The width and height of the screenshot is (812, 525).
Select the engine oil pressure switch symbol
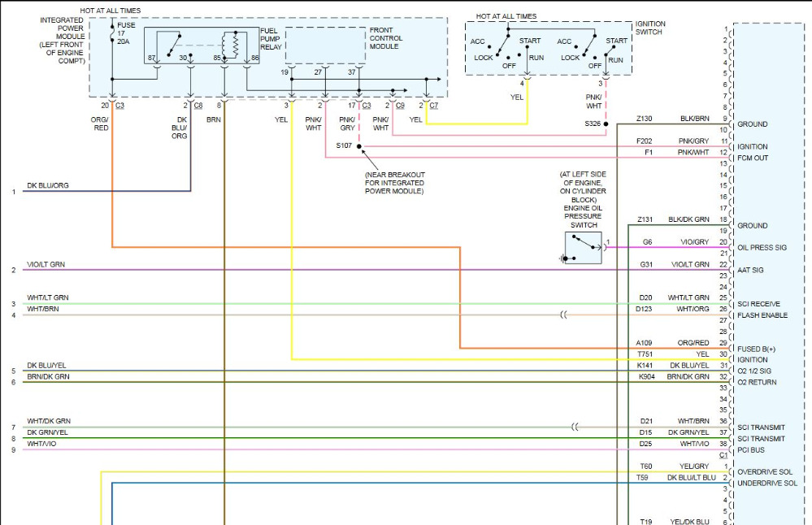point(583,248)
